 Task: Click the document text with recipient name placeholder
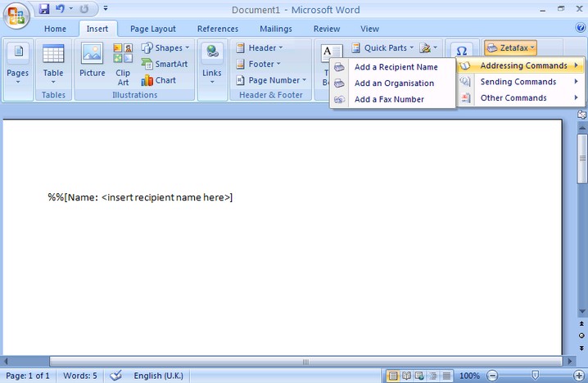point(140,197)
